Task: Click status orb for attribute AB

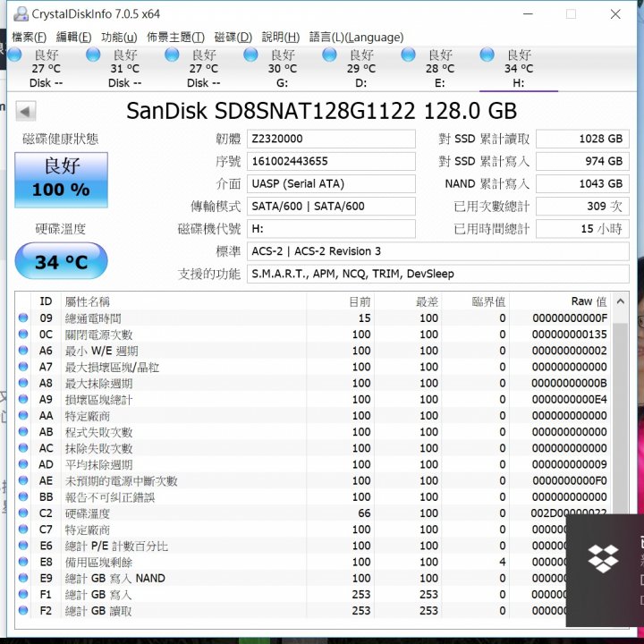Action: [23, 432]
